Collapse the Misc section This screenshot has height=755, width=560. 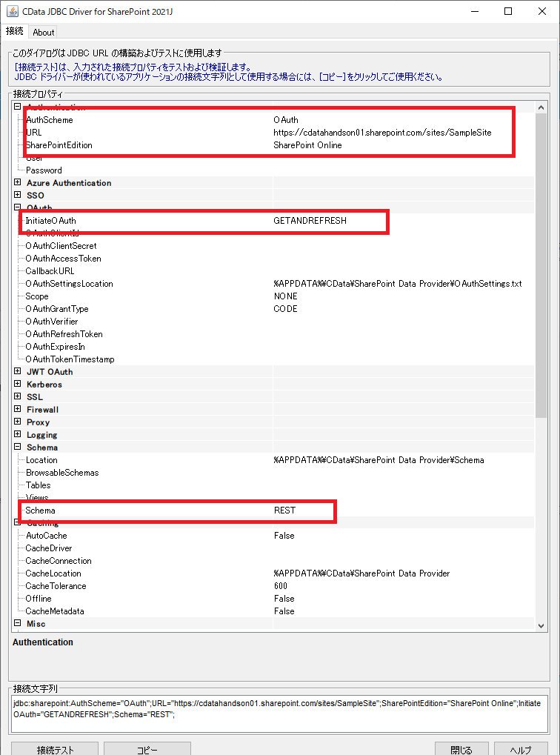pyautogui.click(x=17, y=623)
